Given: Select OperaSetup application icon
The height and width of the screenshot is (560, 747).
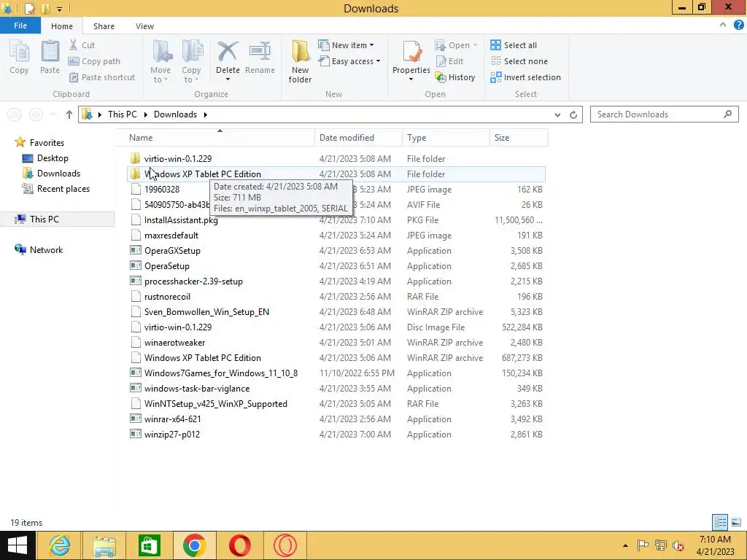Looking at the screenshot, I should click(x=136, y=265).
